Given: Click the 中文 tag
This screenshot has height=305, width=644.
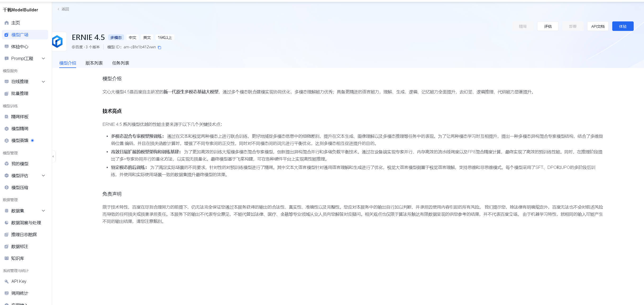Looking at the screenshot, I should coord(133,38).
